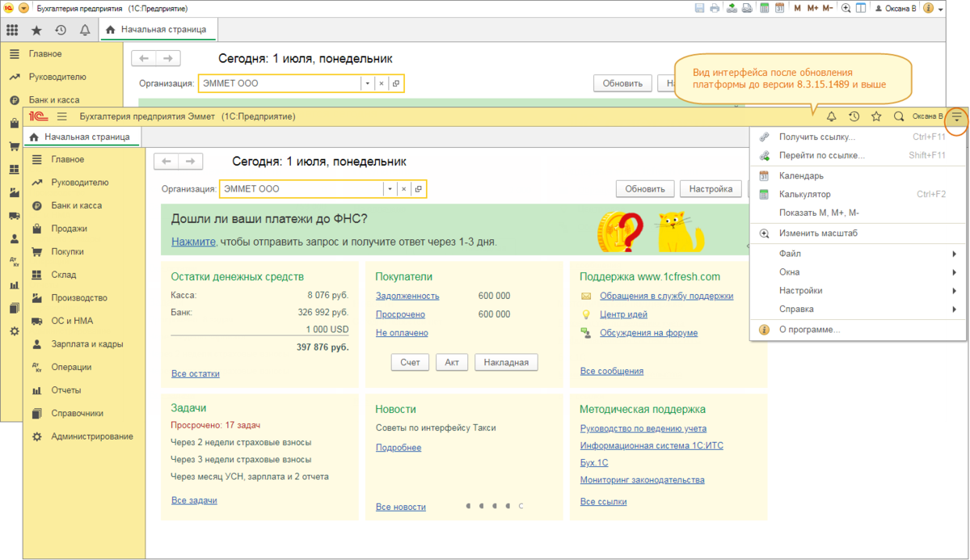This screenshot has height=560, width=970.
Task: Open Зарплата и кадры section in sidebar
Action: coord(87,343)
